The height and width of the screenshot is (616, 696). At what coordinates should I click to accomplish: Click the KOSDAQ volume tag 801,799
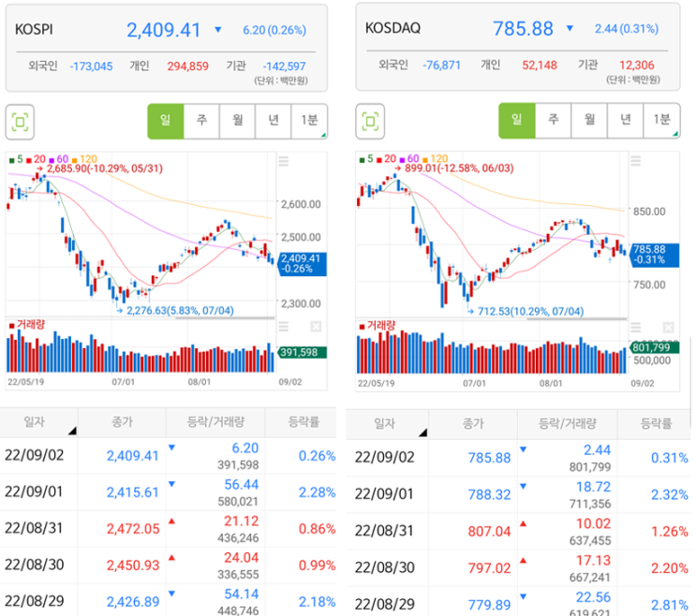click(x=654, y=347)
